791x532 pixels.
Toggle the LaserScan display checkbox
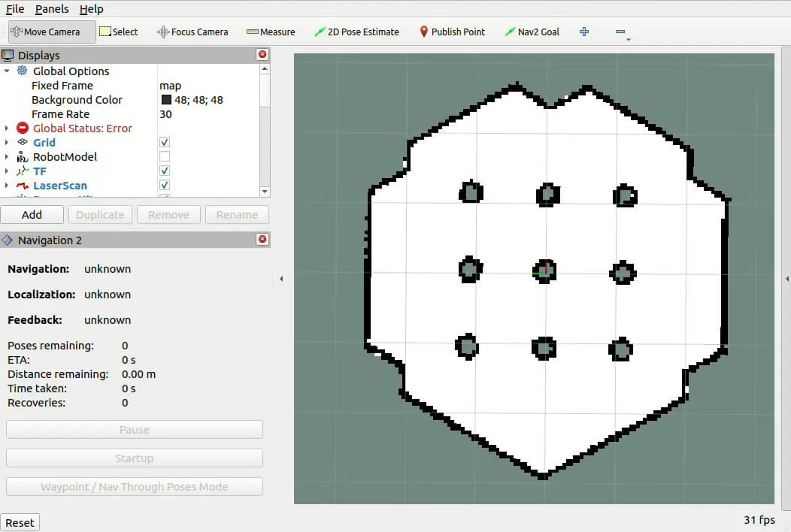(165, 186)
